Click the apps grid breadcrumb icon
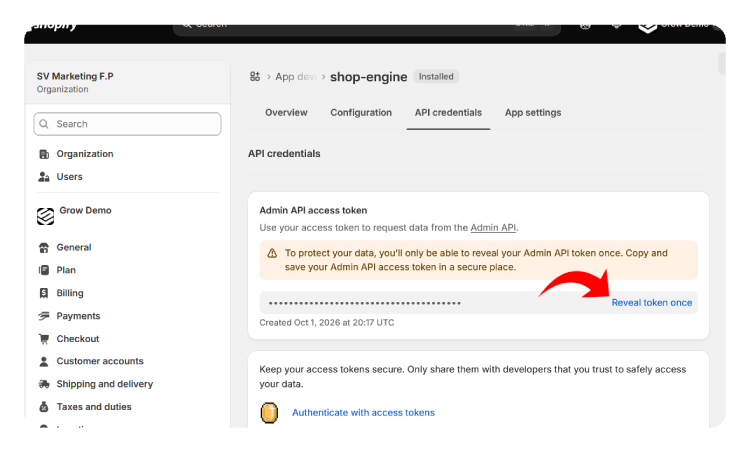The width and height of the screenshot is (750, 452). pos(255,77)
